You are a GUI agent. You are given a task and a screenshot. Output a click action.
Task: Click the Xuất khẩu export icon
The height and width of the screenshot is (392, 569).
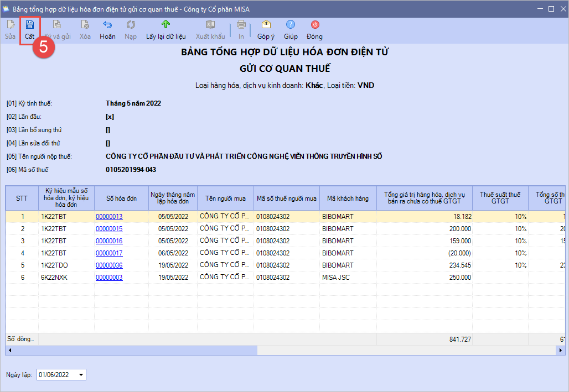click(x=210, y=25)
